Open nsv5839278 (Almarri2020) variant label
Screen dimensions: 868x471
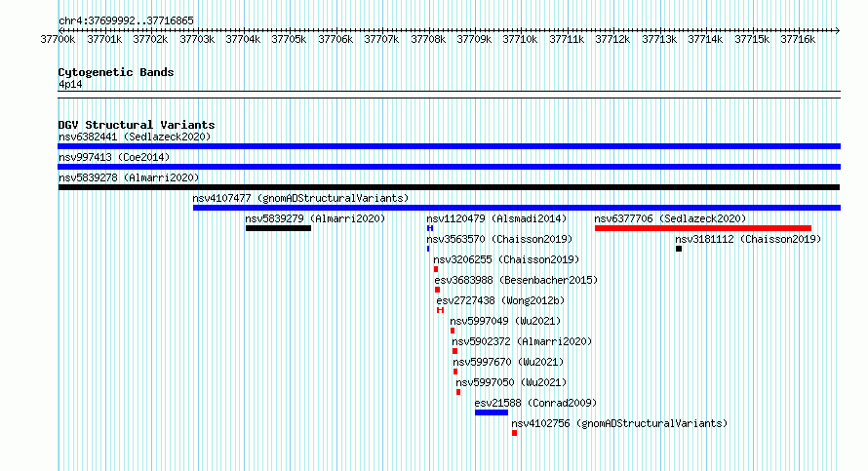[129, 177]
